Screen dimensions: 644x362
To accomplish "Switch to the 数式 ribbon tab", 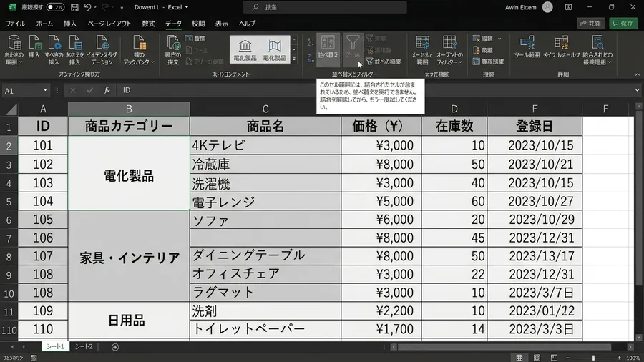I will pos(149,24).
